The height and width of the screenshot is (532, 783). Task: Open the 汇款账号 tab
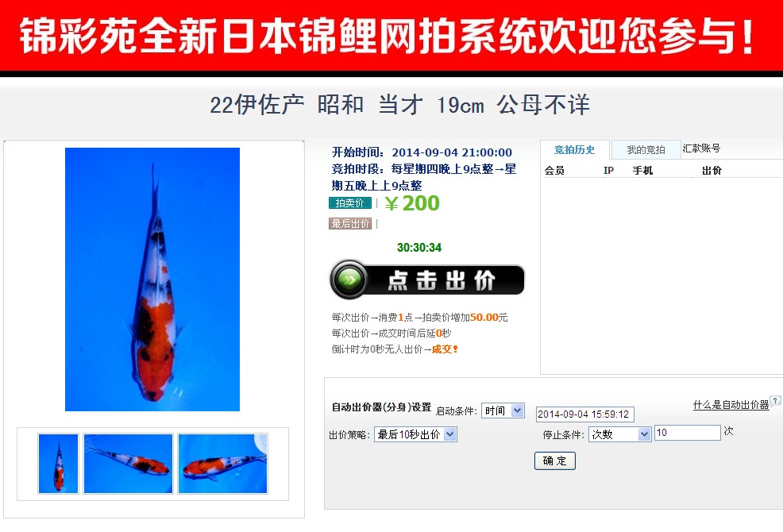click(702, 148)
